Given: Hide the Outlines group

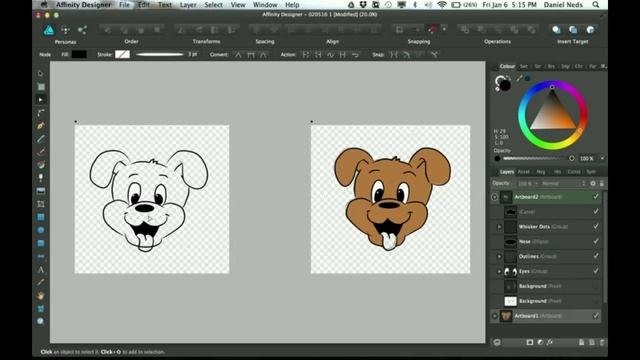Looking at the screenshot, I should 596,256.
